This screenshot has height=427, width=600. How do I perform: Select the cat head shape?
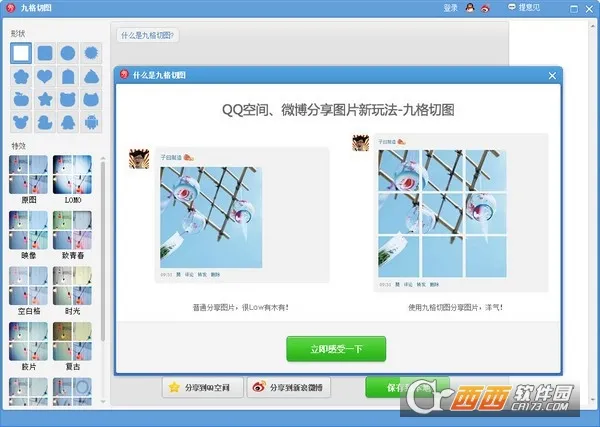[x=91, y=99]
